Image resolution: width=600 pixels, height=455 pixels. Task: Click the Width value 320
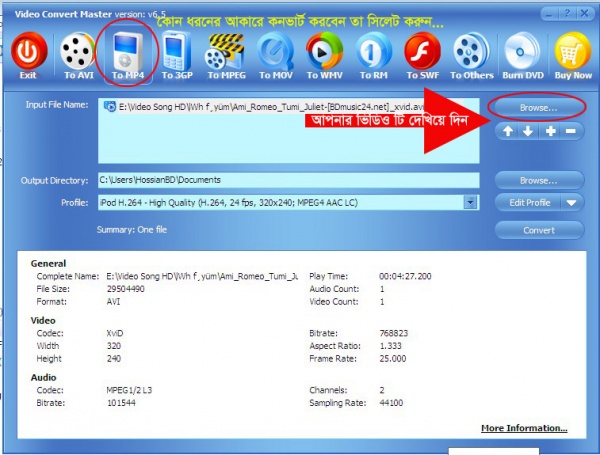click(114, 346)
